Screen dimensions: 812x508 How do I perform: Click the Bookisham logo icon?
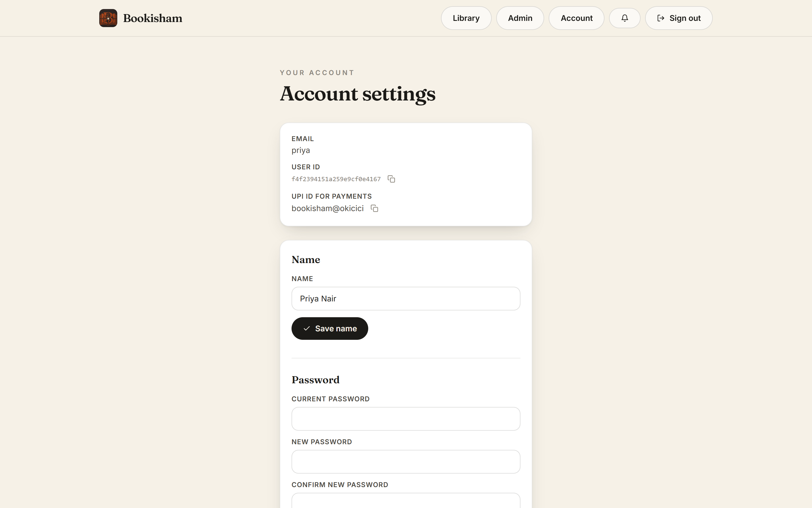tap(108, 18)
